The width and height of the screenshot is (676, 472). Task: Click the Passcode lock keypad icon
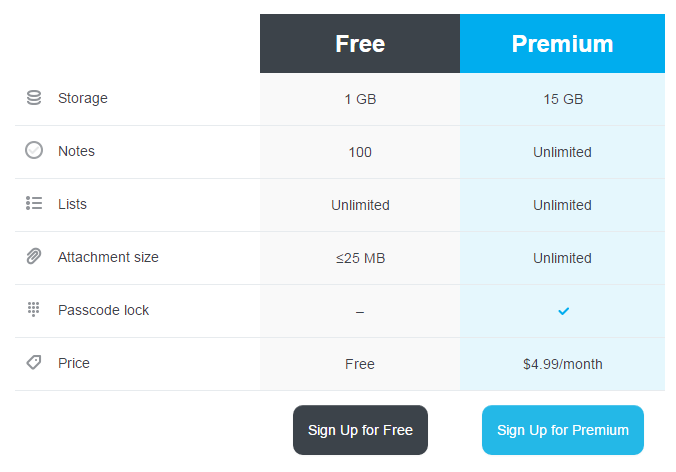point(34,309)
